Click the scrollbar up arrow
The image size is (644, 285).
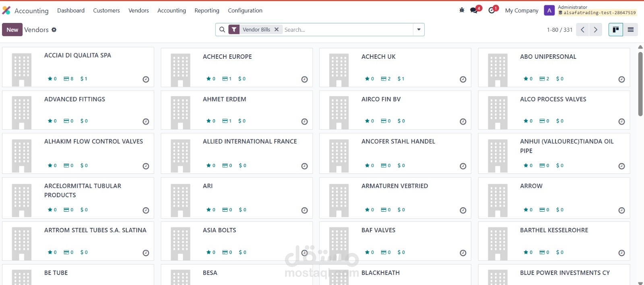pos(640,47)
